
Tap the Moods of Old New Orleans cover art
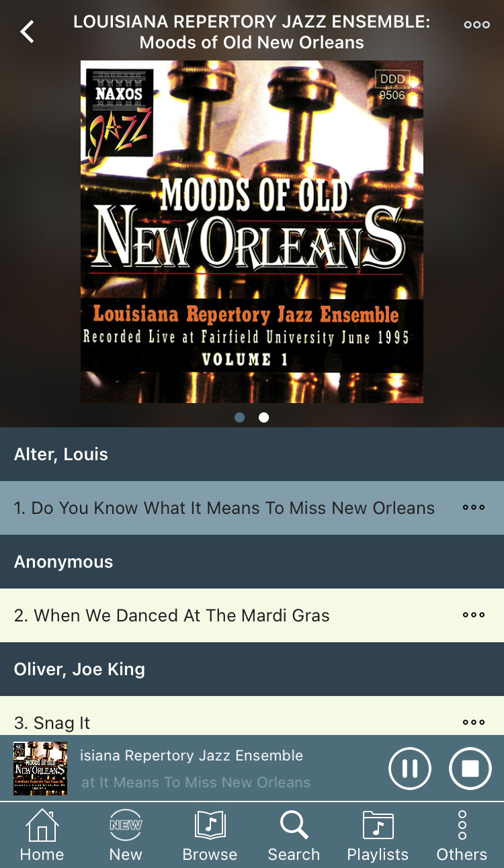(x=252, y=232)
